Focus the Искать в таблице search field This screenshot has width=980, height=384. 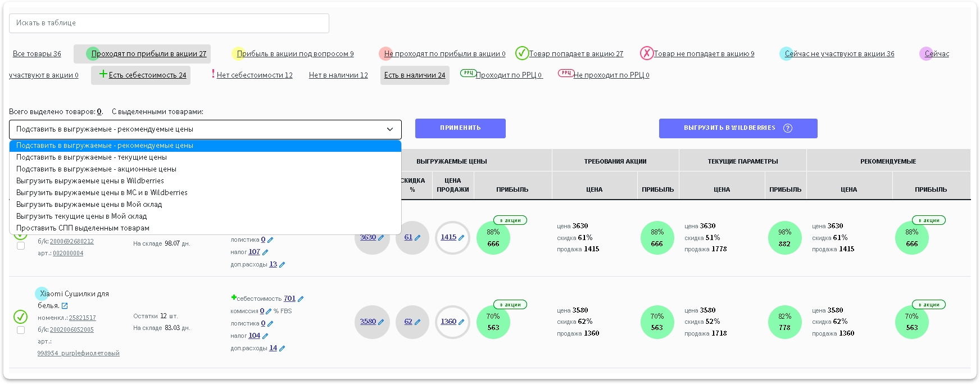point(169,23)
